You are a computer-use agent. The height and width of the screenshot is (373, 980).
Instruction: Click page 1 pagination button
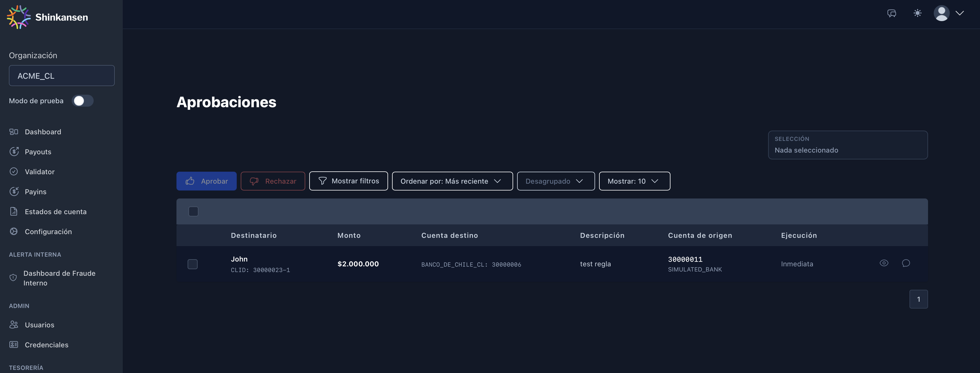pos(918,299)
